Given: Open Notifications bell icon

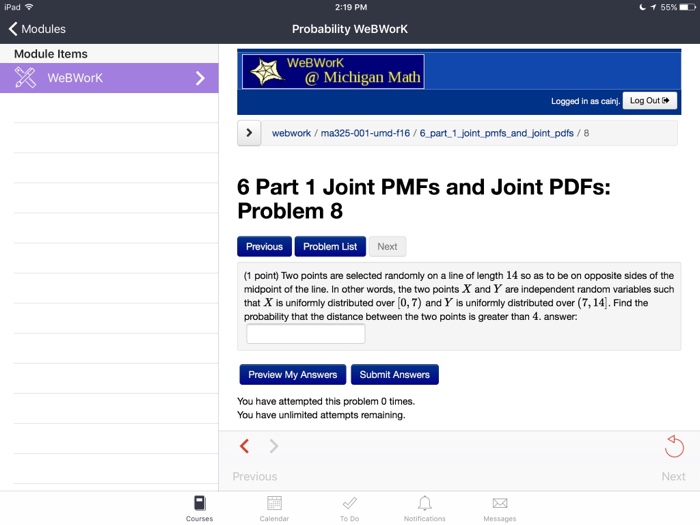Looking at the screenshot, I should pos(424,504).
